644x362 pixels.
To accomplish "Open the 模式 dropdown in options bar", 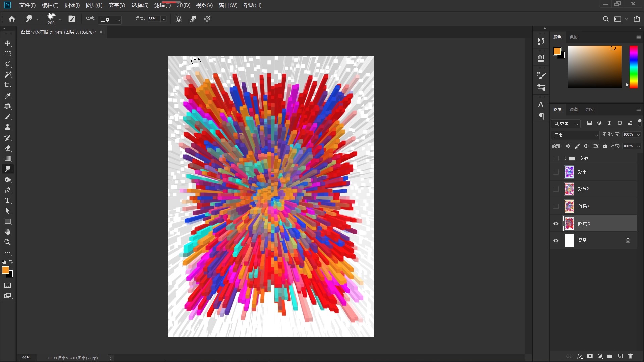I will [x=110, y=20].
